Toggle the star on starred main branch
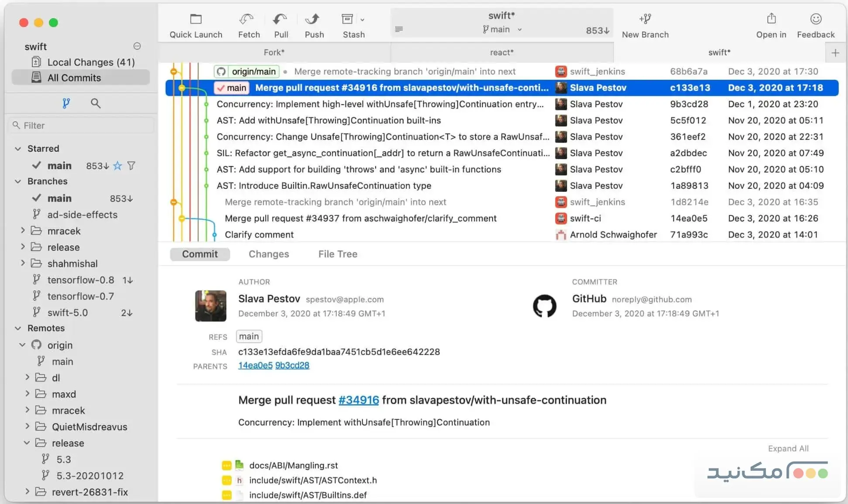Image resolution: width=848 pixels, height=504 pixels. [117, 166]
